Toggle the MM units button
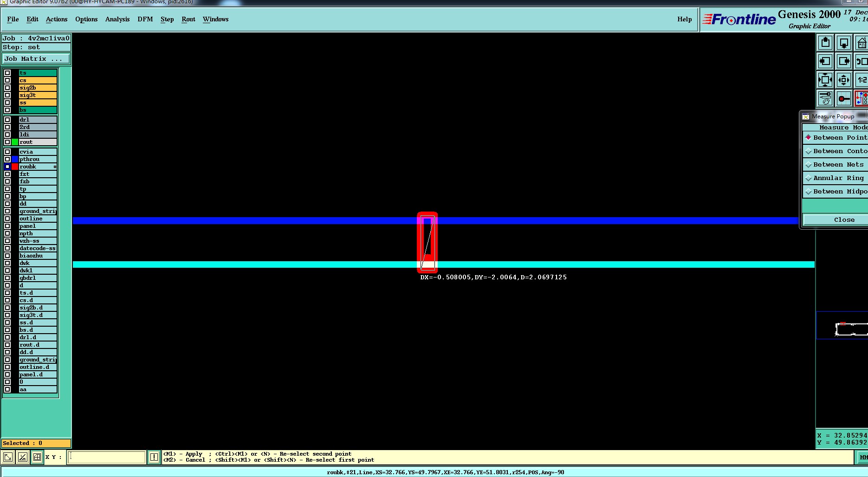Viewport: 868px width, 477px height. point(862,457)
